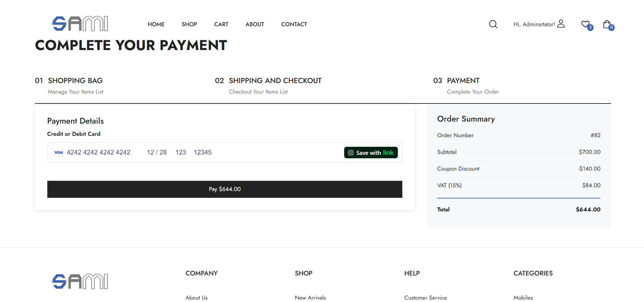This screenshot has width=644, height=302.
Task: Open the shopping bag cart icon
Action: point(607,24)
